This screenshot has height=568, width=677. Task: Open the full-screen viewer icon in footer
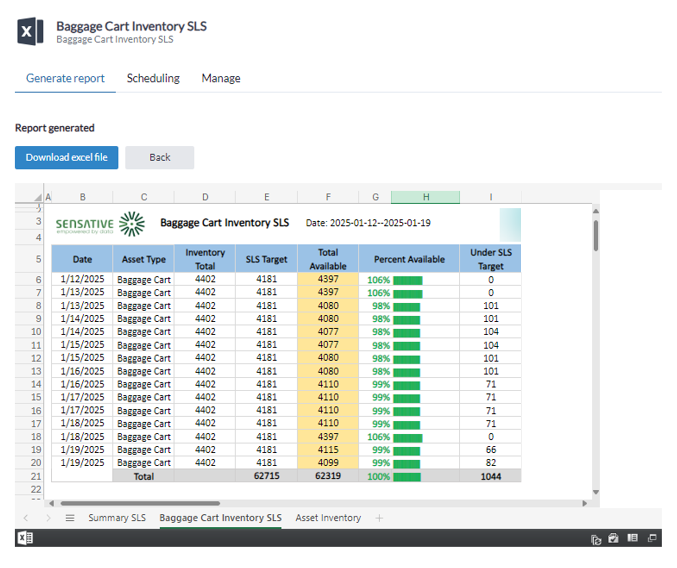pyautogui.click(x=652, y=538)
